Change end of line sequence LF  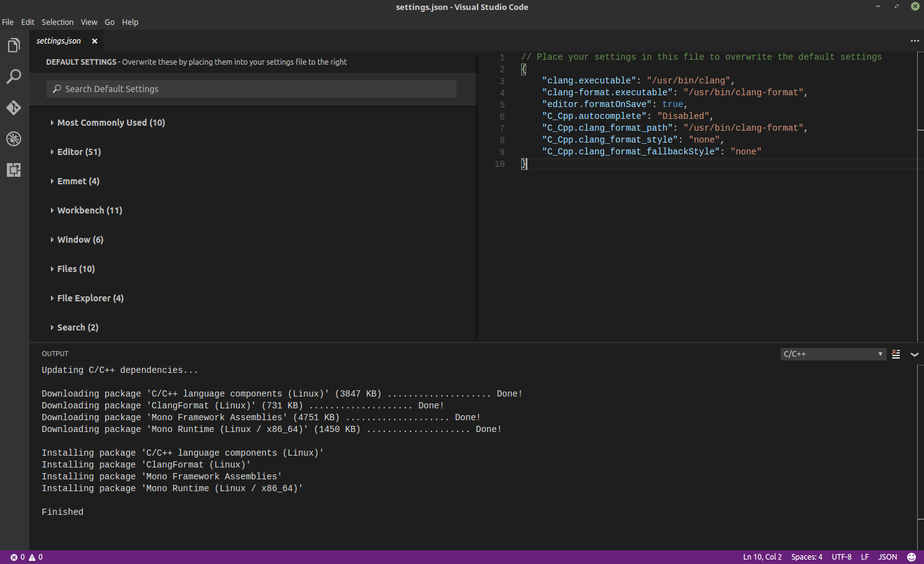pos(865,557)
